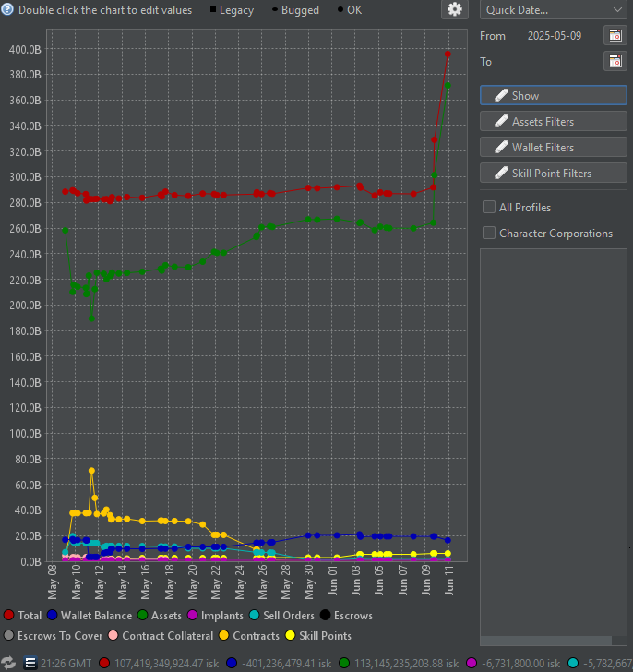Click the Sell Orders legend marker
The image size is (633, 672).
[x=255, y=615]
